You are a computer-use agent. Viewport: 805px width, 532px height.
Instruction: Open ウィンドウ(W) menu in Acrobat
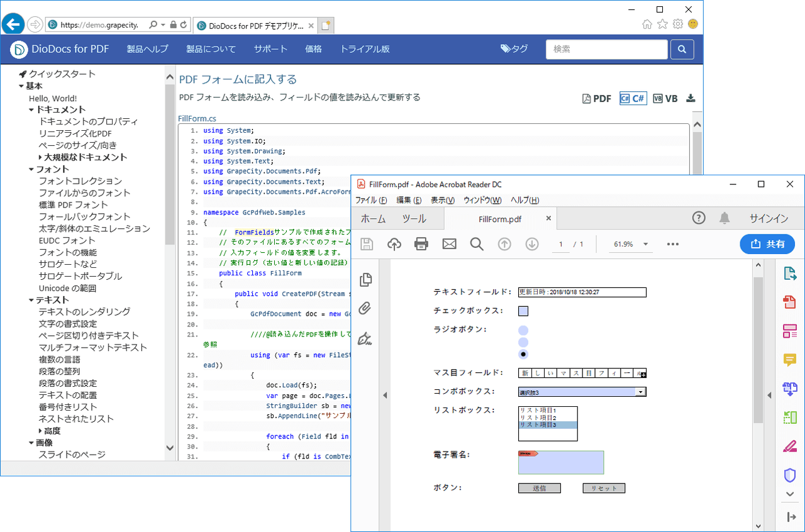[482, 200]
